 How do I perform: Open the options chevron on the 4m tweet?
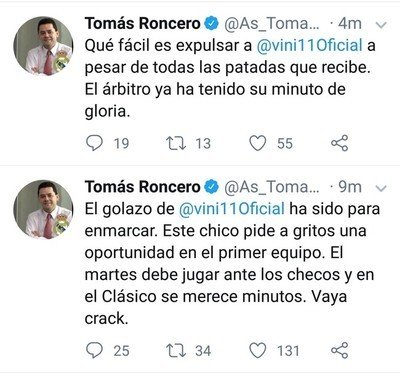[x=381, y=25]
